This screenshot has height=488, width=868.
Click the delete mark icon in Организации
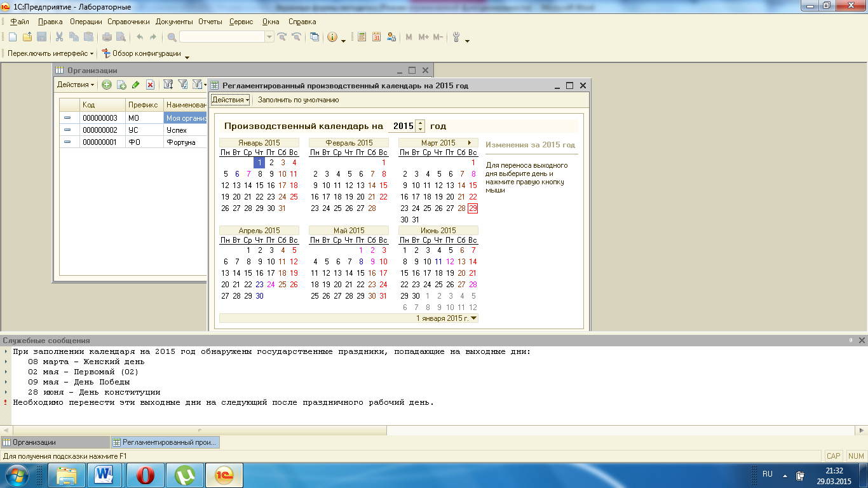[x=150, y=85]
